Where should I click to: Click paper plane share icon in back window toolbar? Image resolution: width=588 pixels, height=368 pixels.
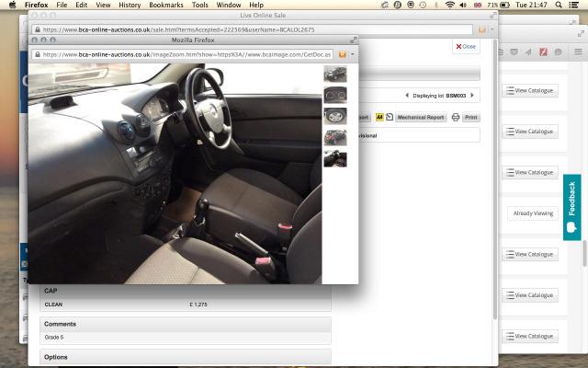coord(528,52)
